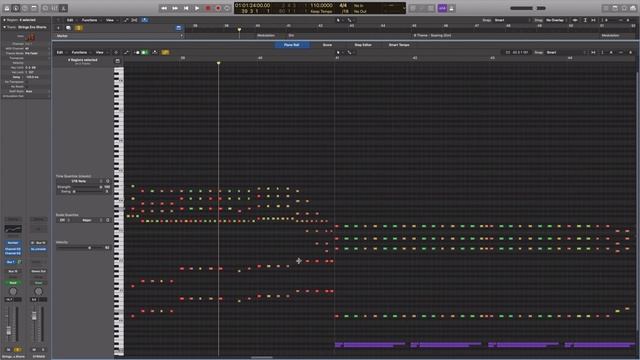
Task: Adjust the master volume slider
Action: 527,8
